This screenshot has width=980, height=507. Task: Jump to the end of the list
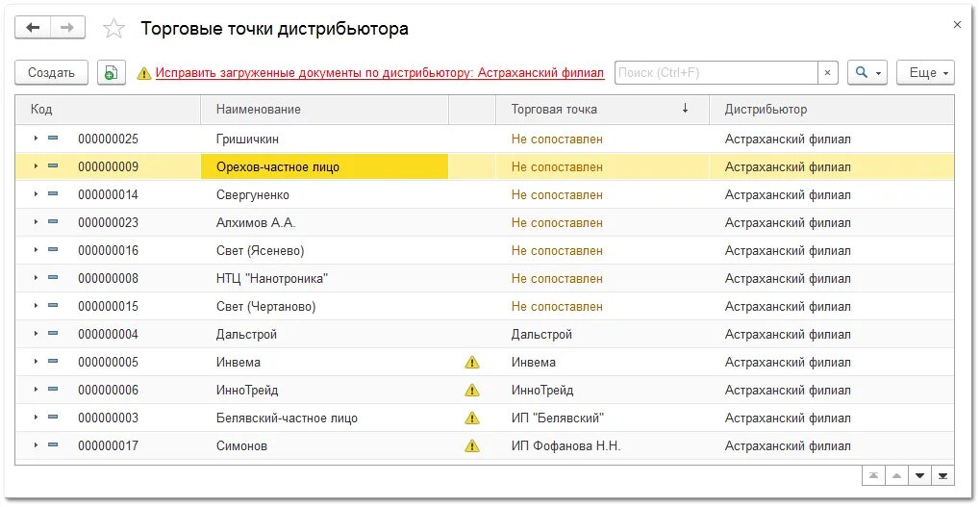tap(943, 476)
